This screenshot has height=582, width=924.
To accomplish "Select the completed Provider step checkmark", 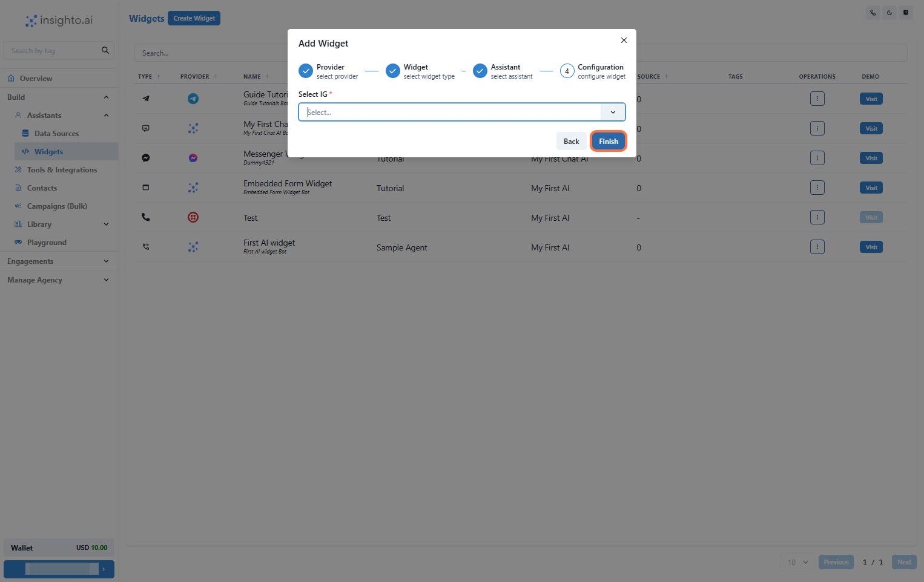I will pos(306,71).
